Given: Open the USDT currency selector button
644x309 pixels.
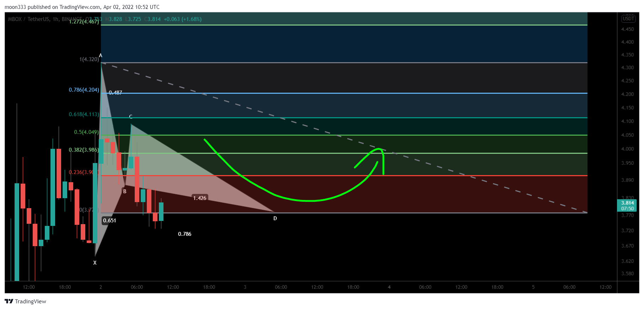Looking at the screenshot, I should pos(628,18).
